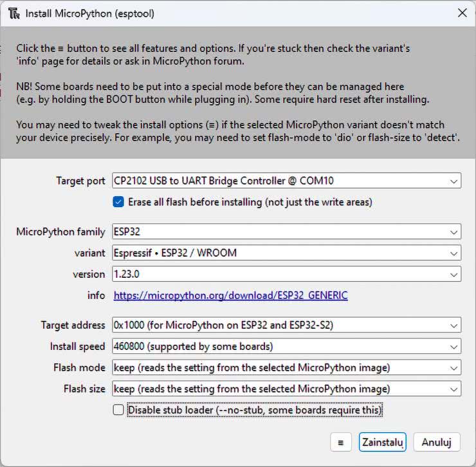Viewport: 476px width, 467px height.
Task: Click the Thonny icon in title bar
Action: point(13,14)
